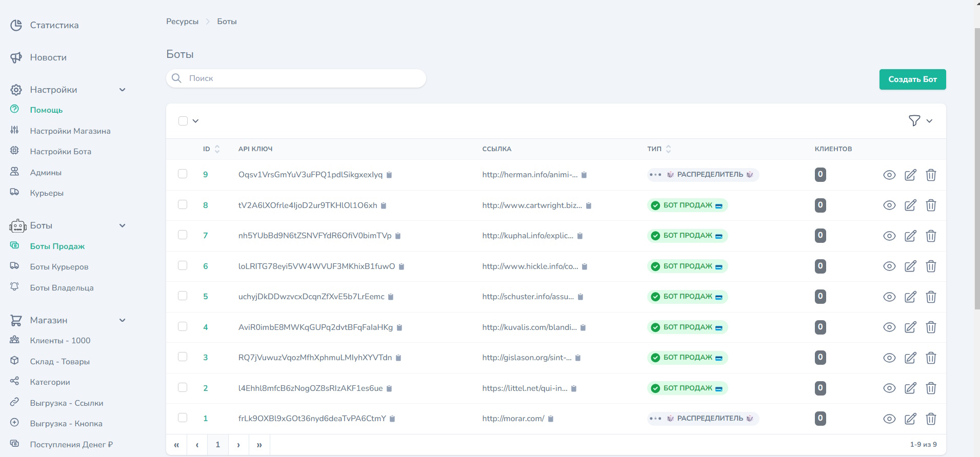Image resolution: width=980 pixels, height=457 pixels.
Task: Toggle the select-all checkbox in header
Action: point(183,121)
